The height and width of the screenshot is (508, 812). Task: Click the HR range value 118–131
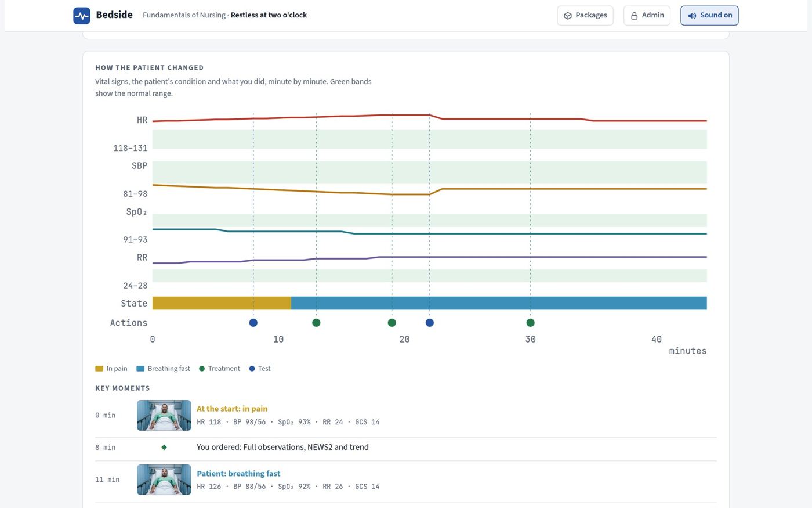coord(130,148)
